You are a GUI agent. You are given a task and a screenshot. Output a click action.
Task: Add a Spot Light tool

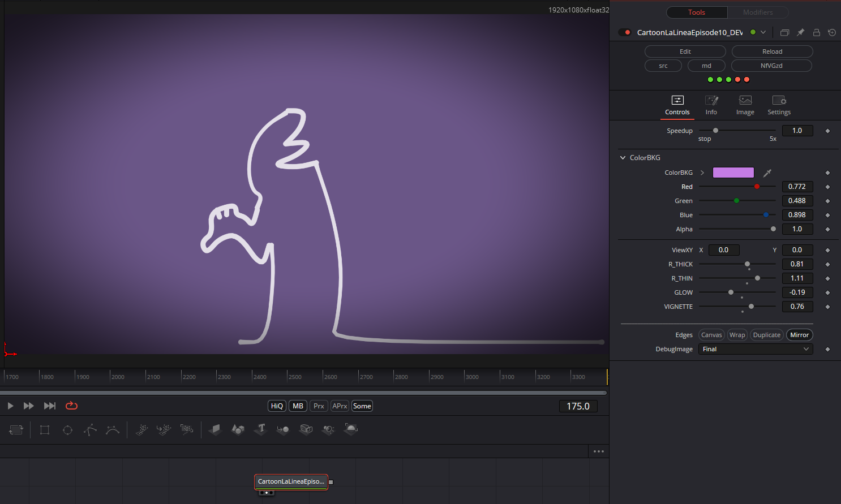(328, 430)
